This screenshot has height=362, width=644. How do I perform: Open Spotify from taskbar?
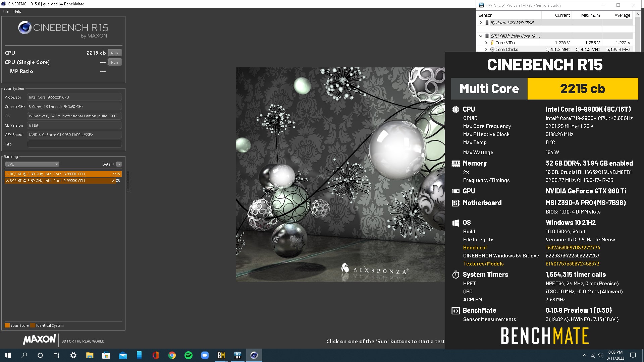pos(188,355)
